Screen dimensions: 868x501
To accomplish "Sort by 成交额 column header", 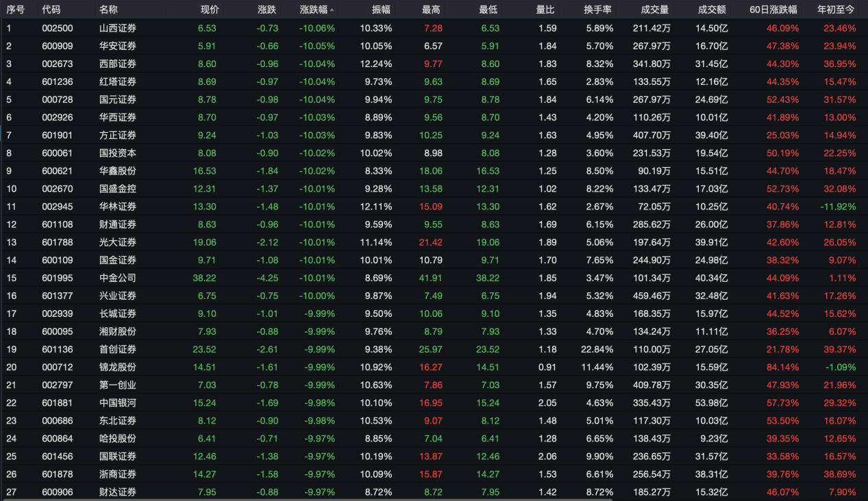I will coord(712,10).
